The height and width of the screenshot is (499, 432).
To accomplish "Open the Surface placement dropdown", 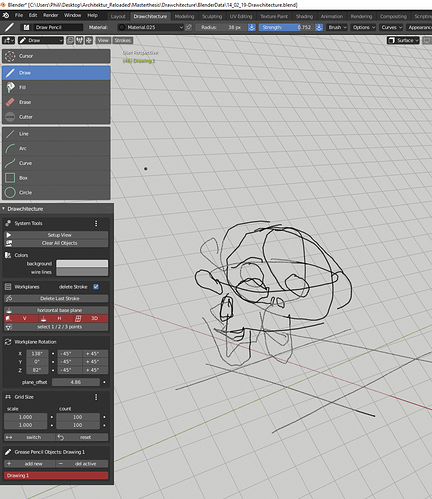I will (403, 40).
